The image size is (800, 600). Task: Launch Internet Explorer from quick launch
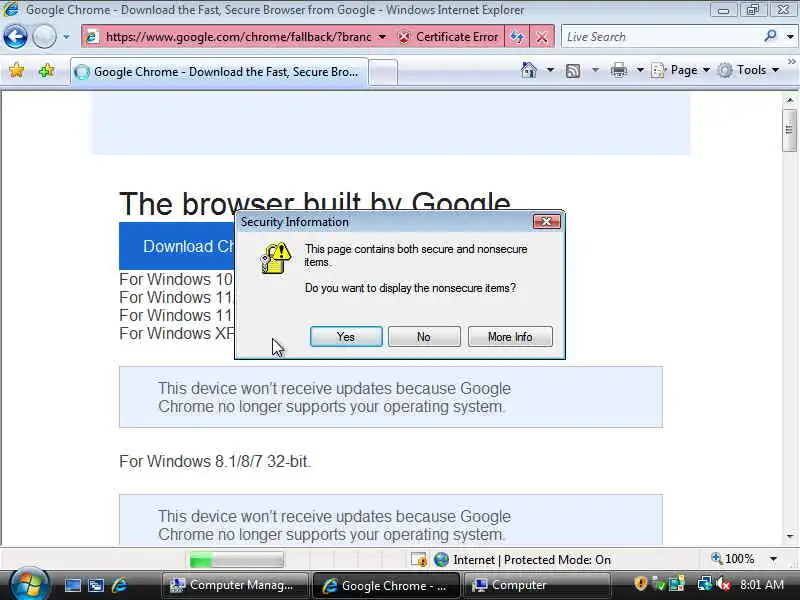(x=119, y=585)
